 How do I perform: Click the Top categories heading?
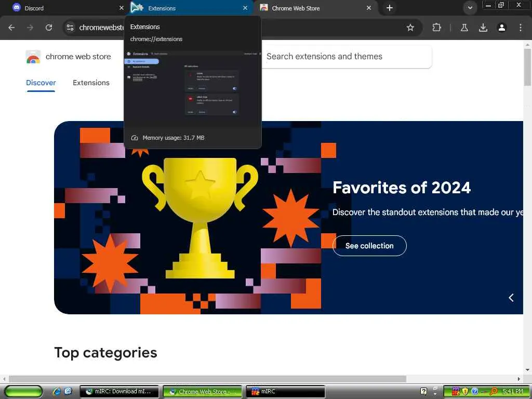click(105, 353)
